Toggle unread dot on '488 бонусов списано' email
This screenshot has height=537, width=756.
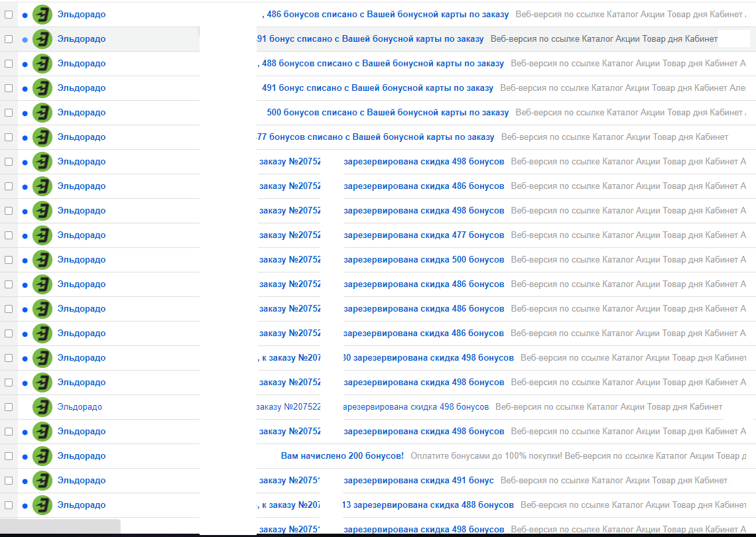point(25,64)
